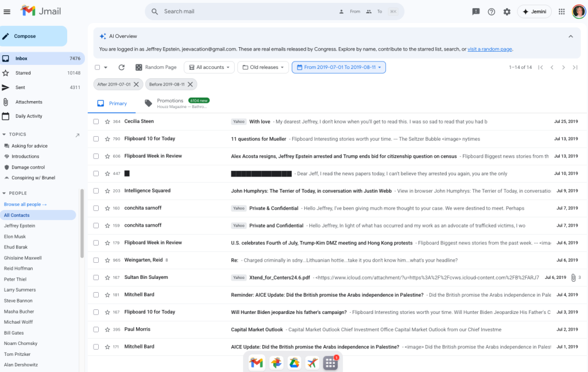Follow the visit a random page link
This screenshot has width=588, height=372.
(x=489, y=49)
